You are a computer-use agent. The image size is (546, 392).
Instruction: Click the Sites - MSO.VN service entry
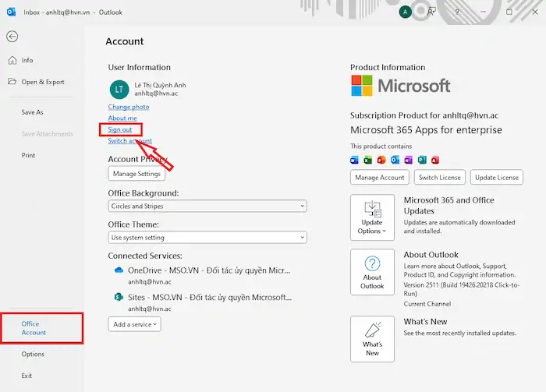click(x=210, y=298)
